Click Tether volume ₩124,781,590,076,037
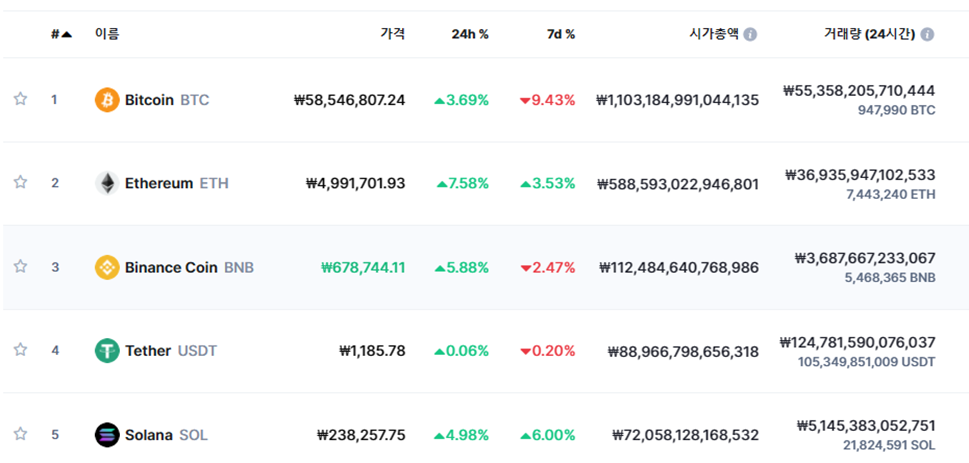Viewport: 969px width, 463px height. pyautogui.click(x=858, y=342)
